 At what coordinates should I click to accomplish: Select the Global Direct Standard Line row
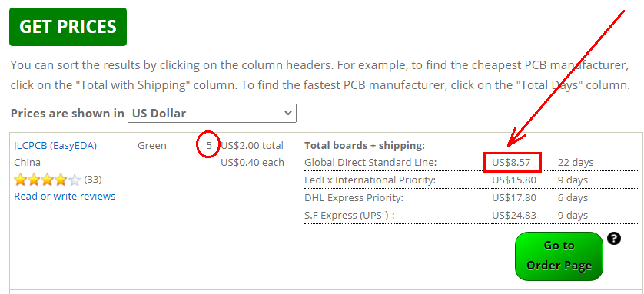[471, 163]
